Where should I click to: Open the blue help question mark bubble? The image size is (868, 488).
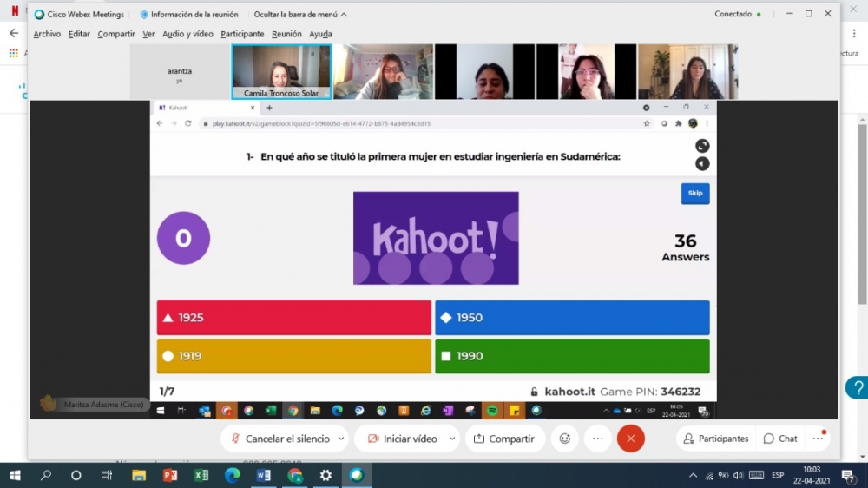click(857, 388)
